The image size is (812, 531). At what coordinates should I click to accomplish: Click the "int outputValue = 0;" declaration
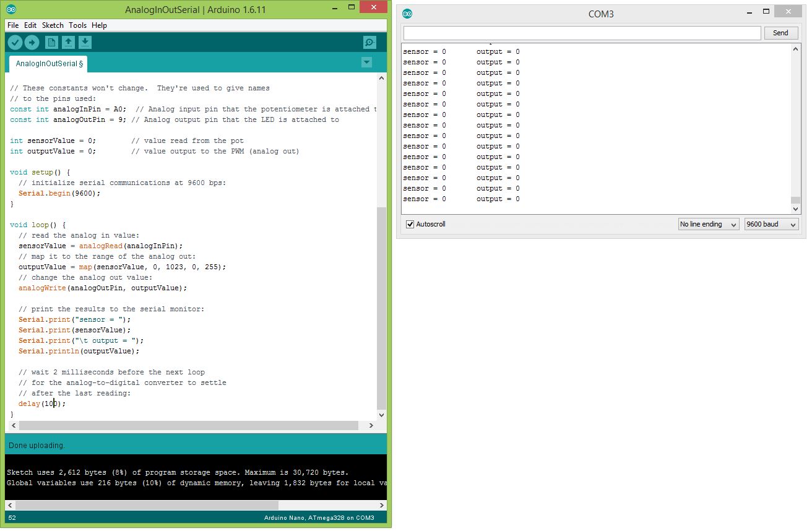tap(53, 151)
